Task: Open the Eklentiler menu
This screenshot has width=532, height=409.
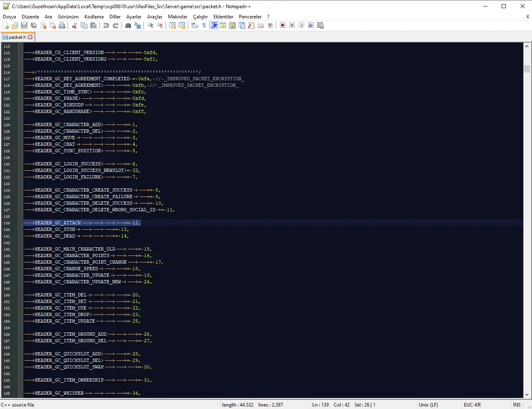Action: 223,17
